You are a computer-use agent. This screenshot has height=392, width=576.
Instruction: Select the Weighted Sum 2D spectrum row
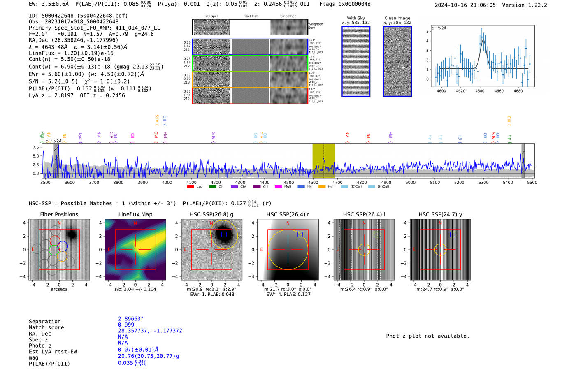(x=250, y=27)
